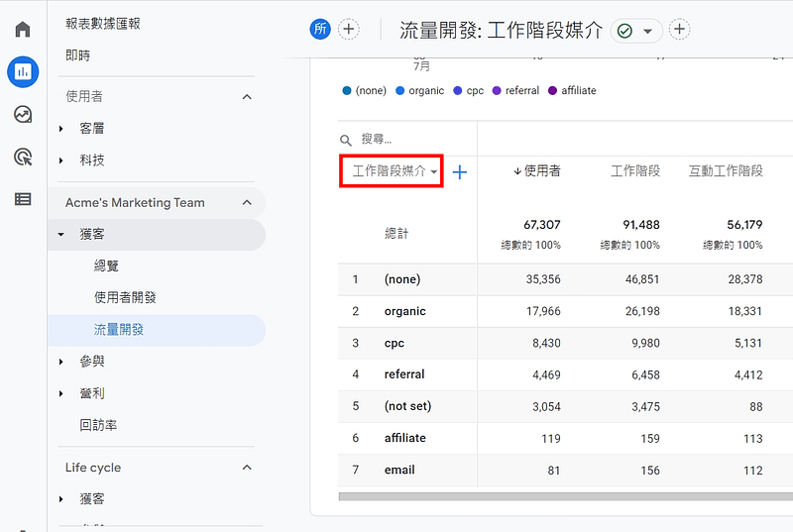Screen dimensions: 793x532
Task: Select the Reports bar chart icon
Action: pyautogui.click(x=23, y=71)
